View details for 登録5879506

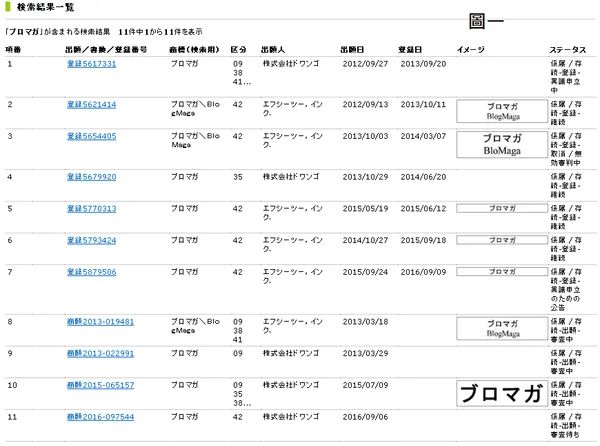tap(91, 272)
